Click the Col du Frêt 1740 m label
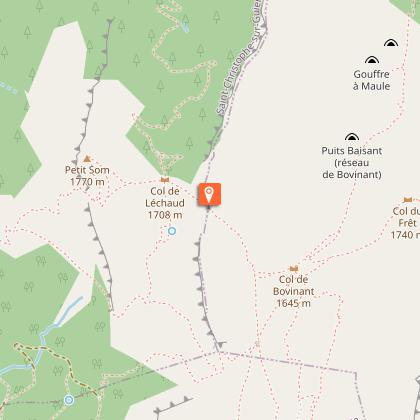Image resolution: width=420 pixels, height=420 pixels. [x=405, y=223]
